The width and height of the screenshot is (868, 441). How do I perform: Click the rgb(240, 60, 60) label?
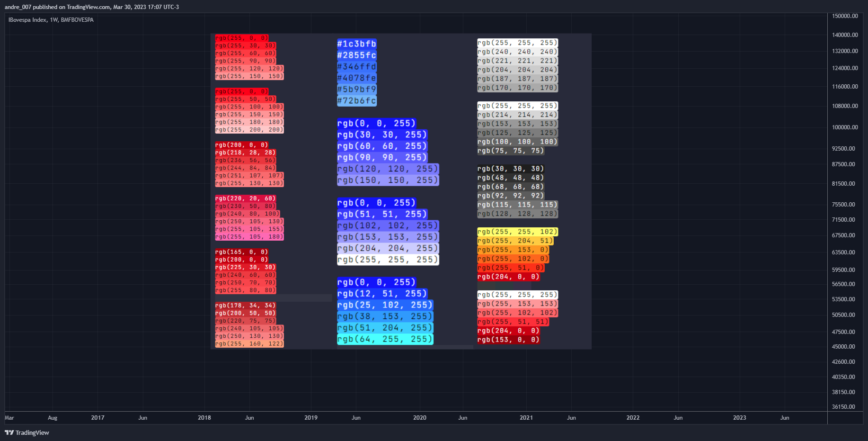(246, 275)
